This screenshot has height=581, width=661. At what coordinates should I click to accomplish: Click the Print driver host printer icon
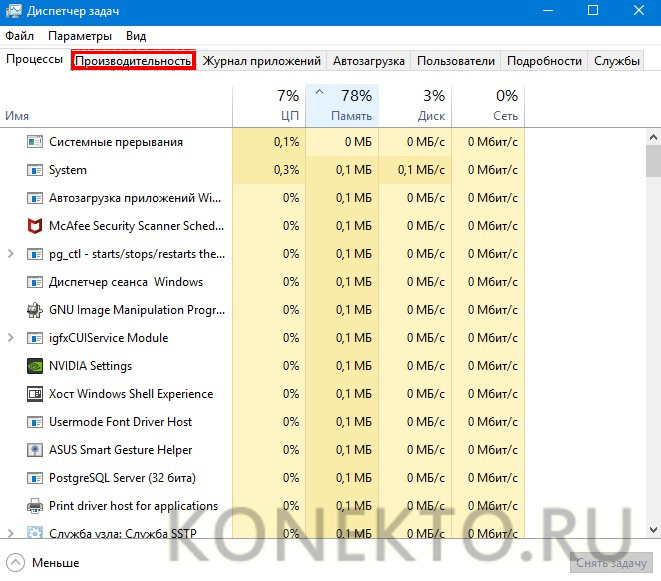click(35, 506)
